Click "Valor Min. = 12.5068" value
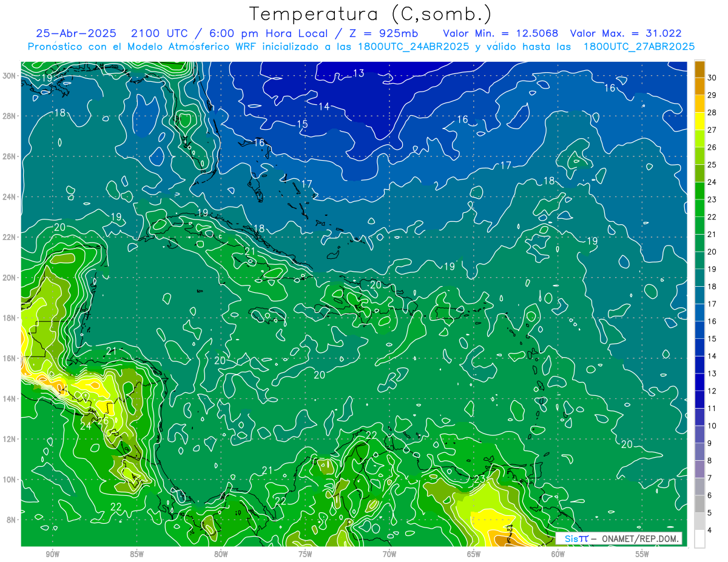 coord(500,33)
